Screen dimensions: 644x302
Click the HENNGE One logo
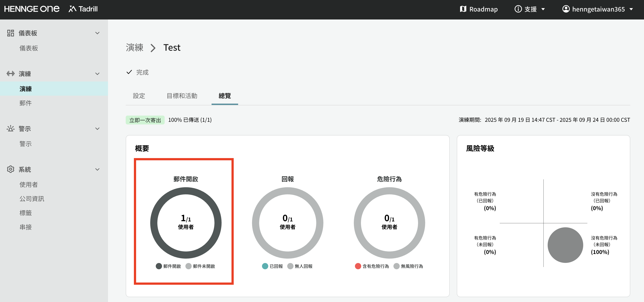(x=32, y=9)
